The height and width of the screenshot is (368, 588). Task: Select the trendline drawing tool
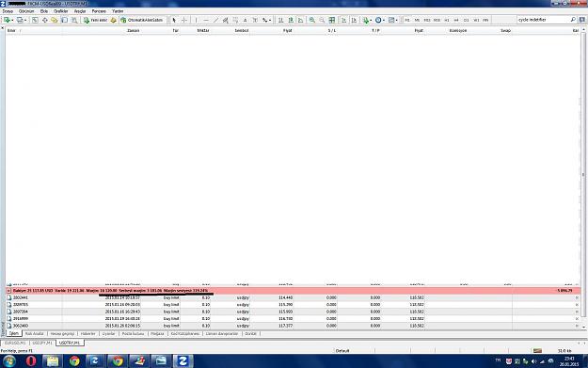coord(215,20)
